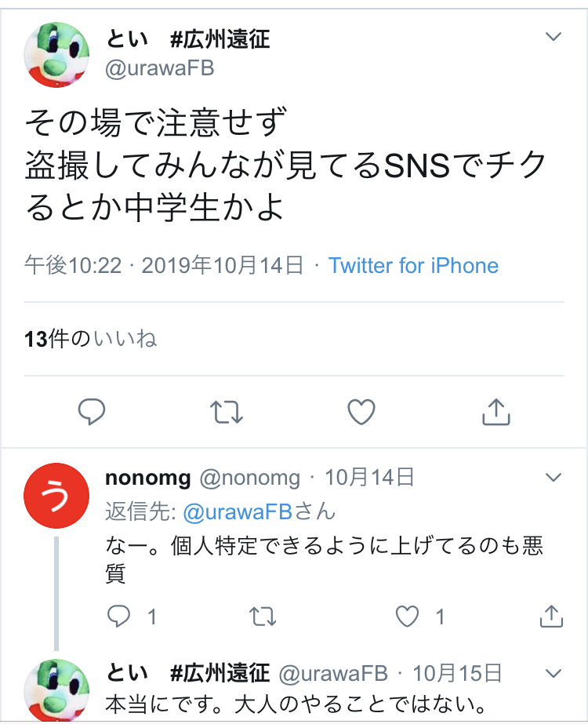Image resolution: width=588 pixels, height=724 pixels.
Task: Retweet the main tweet
Action: coord(227,411)
